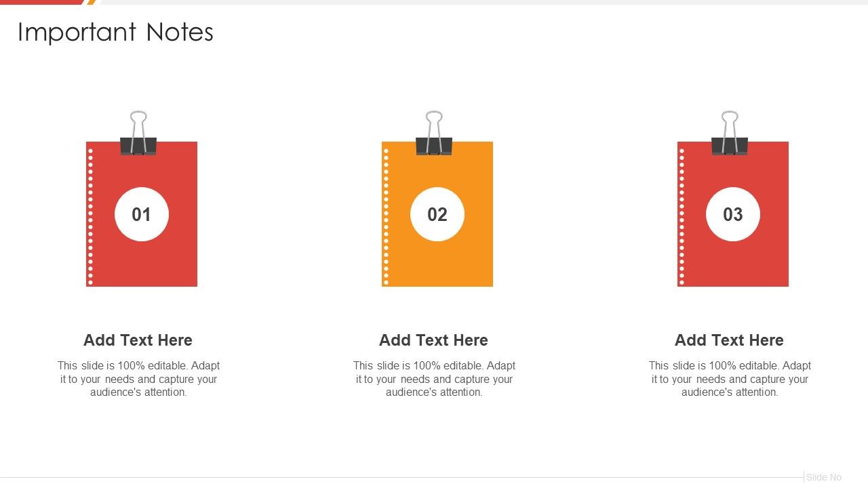The image size is (868, 488).
Task: Select the Important Notes title
Action: tap(115, 33)
